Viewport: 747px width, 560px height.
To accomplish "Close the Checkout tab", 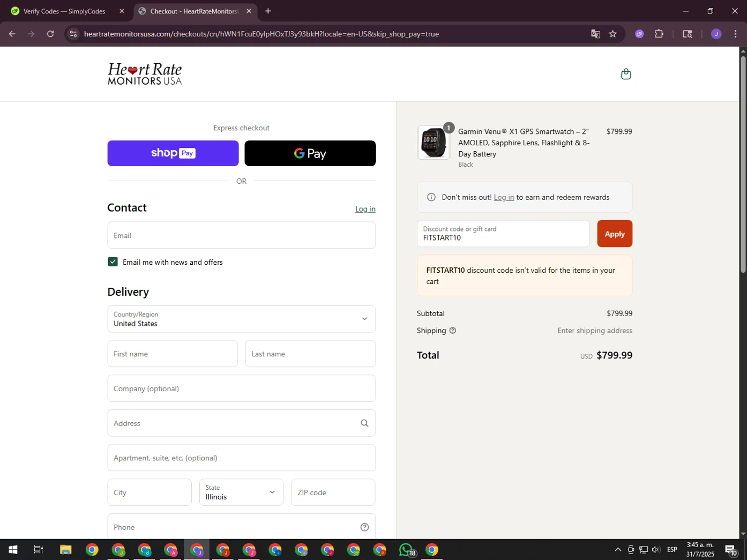I will tap(249, 11).
